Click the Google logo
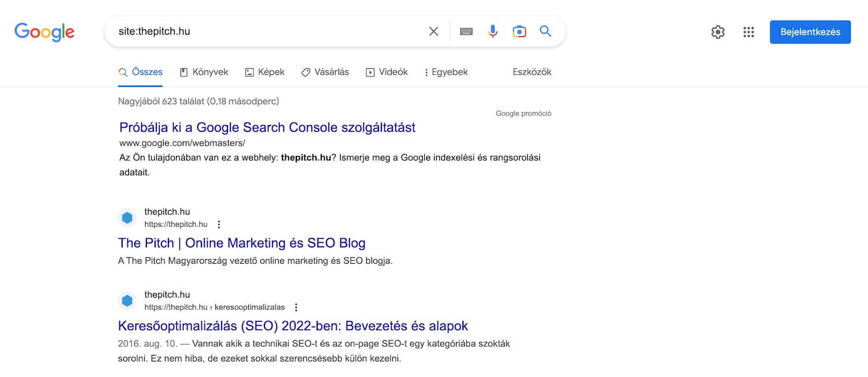 coord(45,32)
